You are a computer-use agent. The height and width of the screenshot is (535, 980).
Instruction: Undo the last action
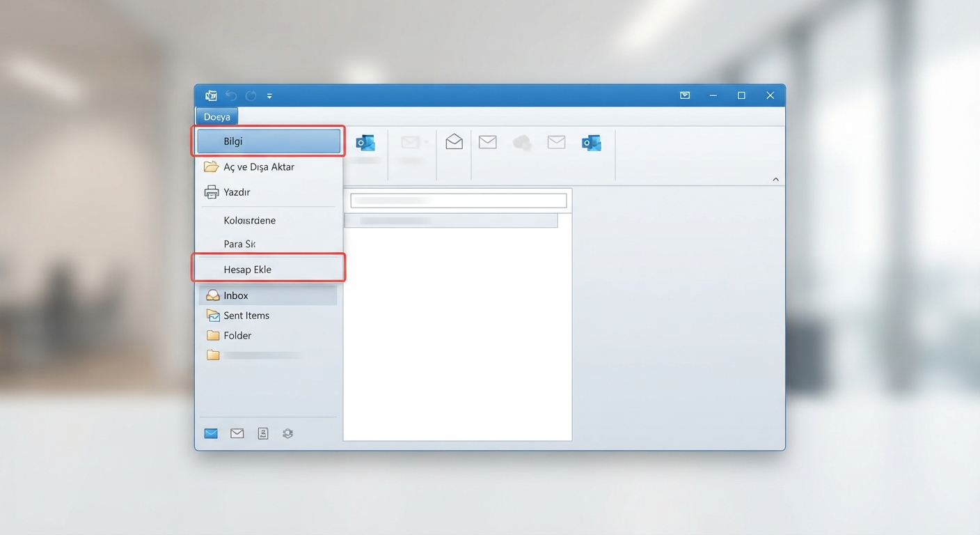[x=231, y=95]
